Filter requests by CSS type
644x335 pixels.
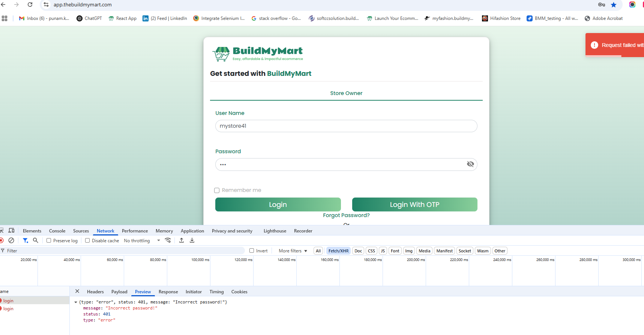tap(371, 251)
